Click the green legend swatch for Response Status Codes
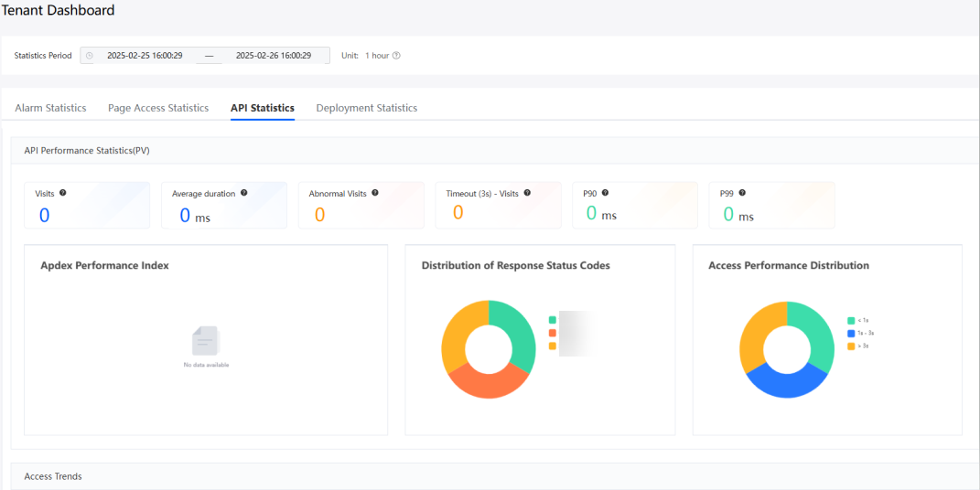 (553, 320)
